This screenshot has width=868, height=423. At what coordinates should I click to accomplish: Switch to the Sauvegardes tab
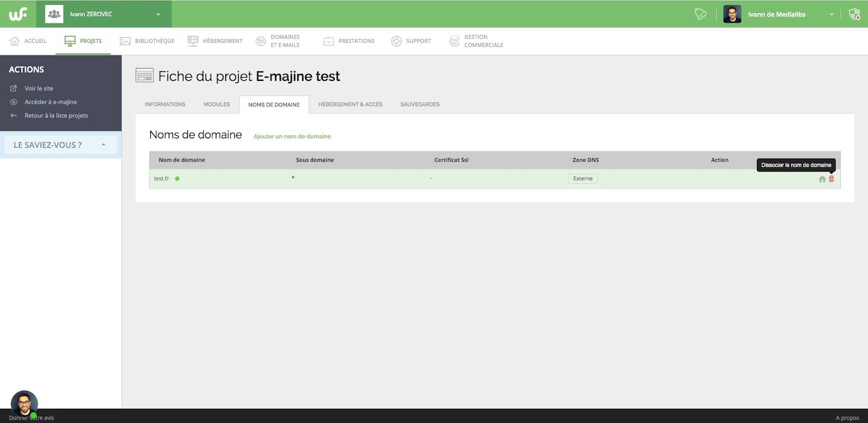(x=420, y=104)
